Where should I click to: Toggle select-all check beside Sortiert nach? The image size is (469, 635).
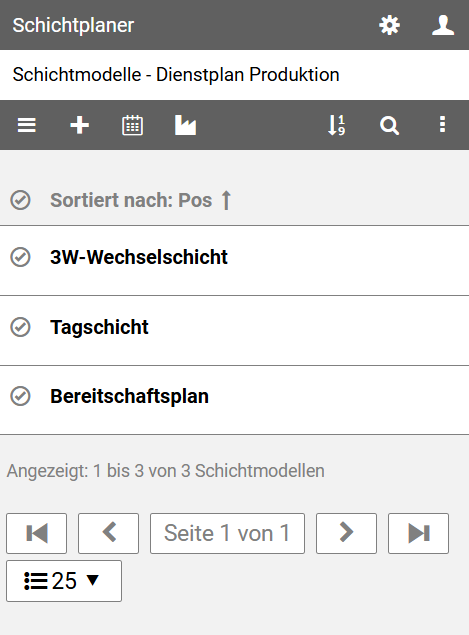(x=20, y=200)
